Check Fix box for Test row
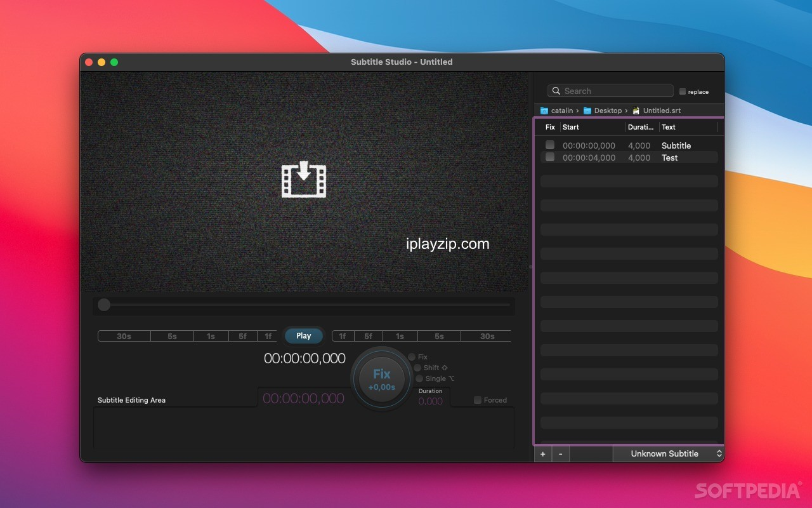Screen dimensions: 812x508 [x=550, y=157]
